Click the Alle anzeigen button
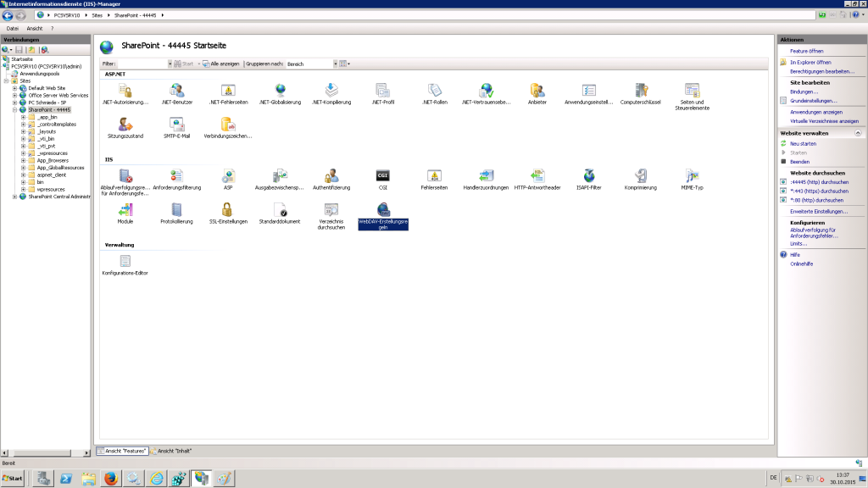868x488 pixels. [x=221, y=64]
